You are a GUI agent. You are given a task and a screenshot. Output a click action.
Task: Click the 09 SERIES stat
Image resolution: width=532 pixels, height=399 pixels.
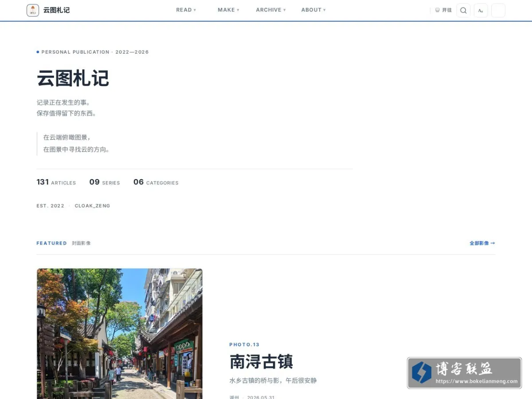tap(105, 182)
